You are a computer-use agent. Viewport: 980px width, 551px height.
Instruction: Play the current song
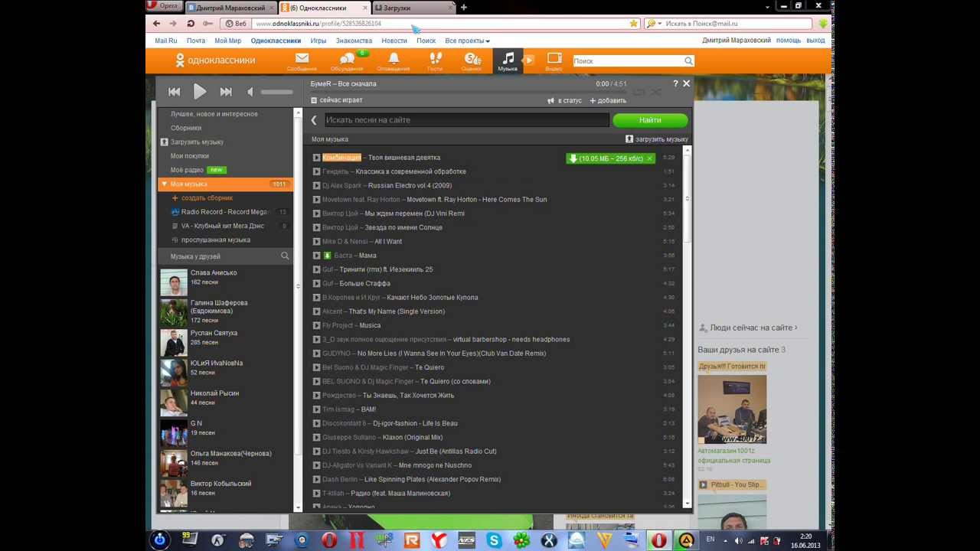[200, 92]
